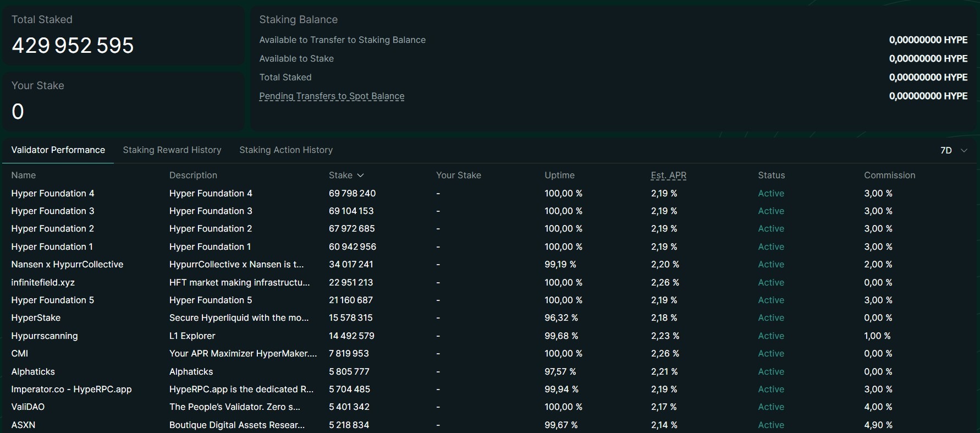Select the Hyper Foundation 4 validator row
The width and height of the screenshot is (980, 433).
(x=489, y=194)
